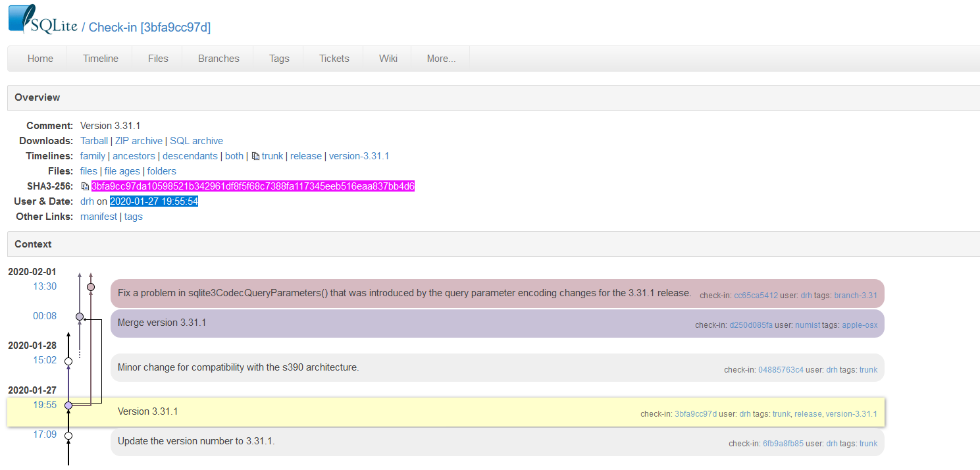Open trunk tag on the 17:09 row
The height and width of the screenshot is (470, 980).
pyautogui.click(x=868, y=444)
